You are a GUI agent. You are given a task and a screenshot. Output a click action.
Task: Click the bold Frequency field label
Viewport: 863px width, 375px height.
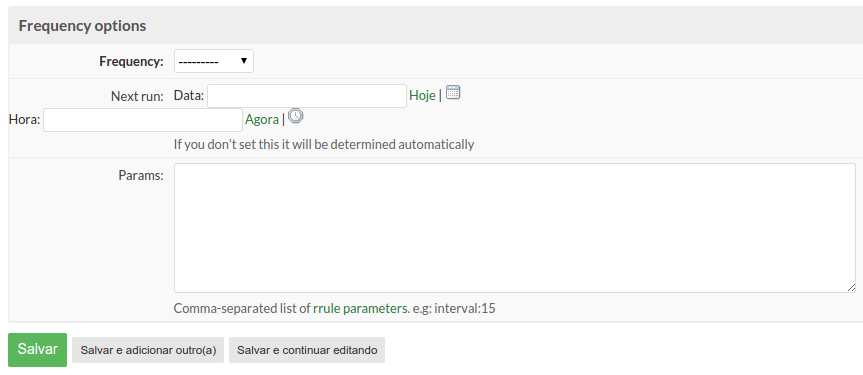coord(132,62)
